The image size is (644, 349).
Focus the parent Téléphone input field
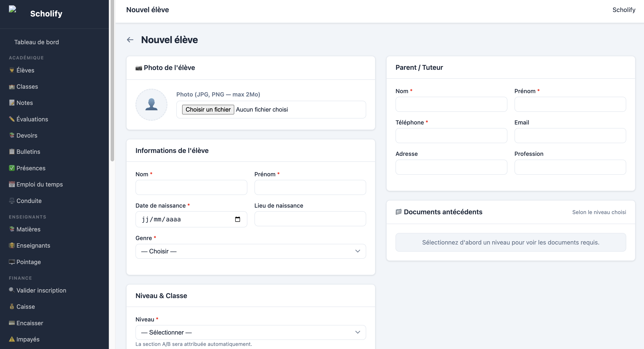tap(451, 136)
